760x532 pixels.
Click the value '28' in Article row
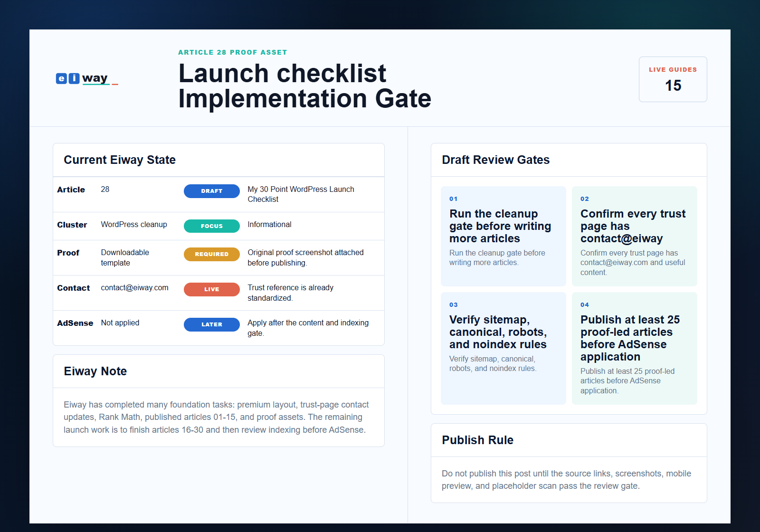[x=105, y=189]
